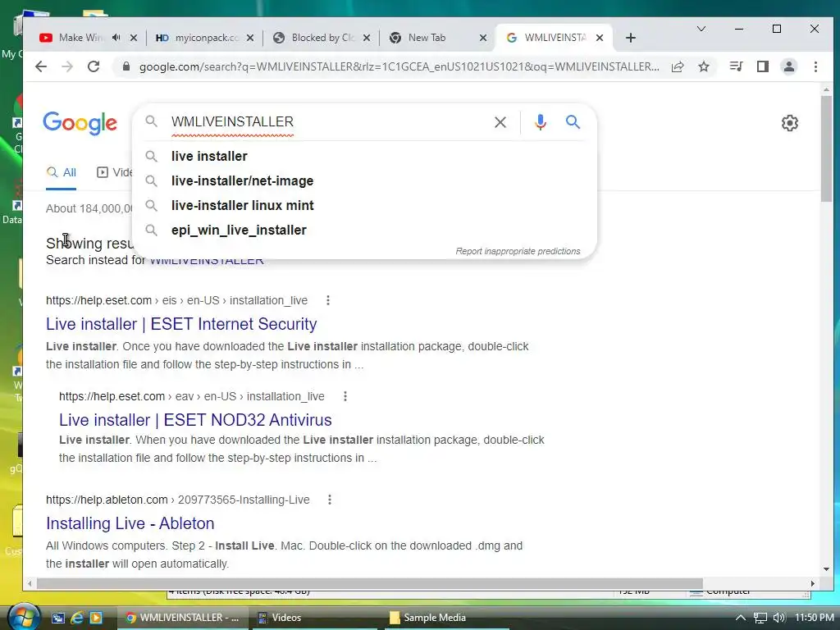Go back to the previous page
The width and height of the screenshot is (840, 630).
[x=41, y=66]
